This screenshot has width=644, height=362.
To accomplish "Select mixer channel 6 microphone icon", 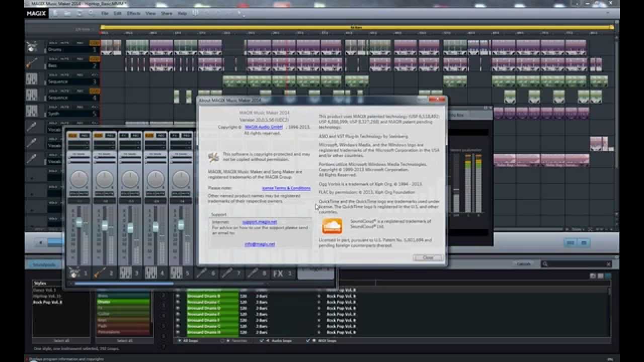I will (x=202, y=273).
